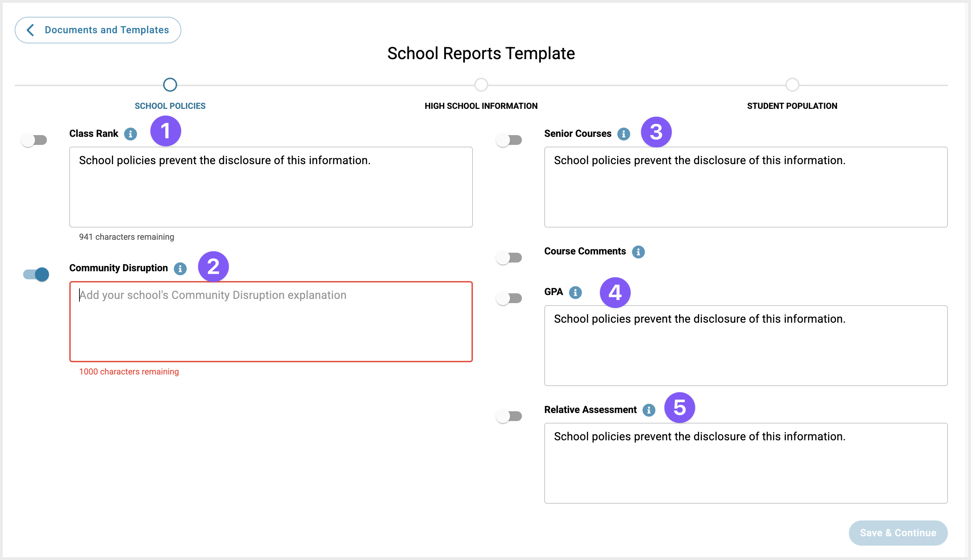Screen dimensions: 971x560
Task: Open Class Rank info icon
Action: coord(131,134)
